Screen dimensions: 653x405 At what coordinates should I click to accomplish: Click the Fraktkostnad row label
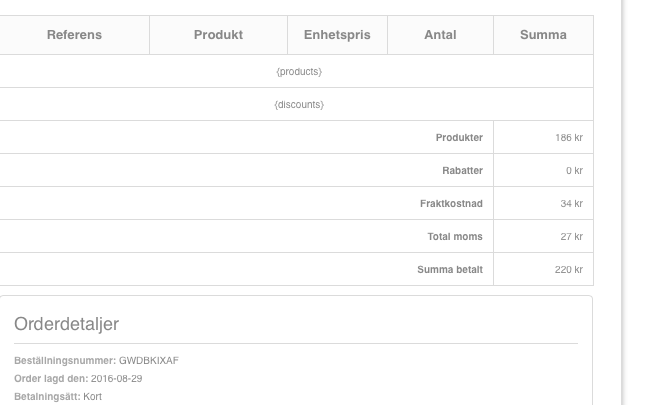click(451, 204)
